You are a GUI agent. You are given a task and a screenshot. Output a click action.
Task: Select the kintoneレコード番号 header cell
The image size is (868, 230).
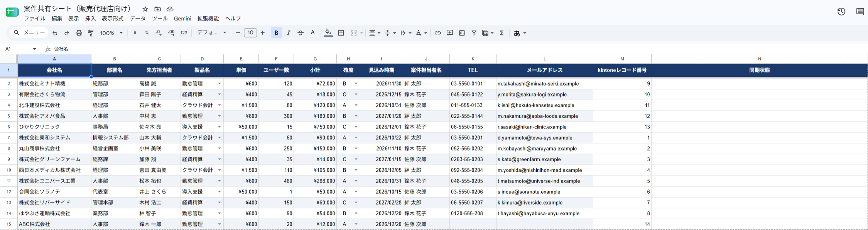pos(622,70)
